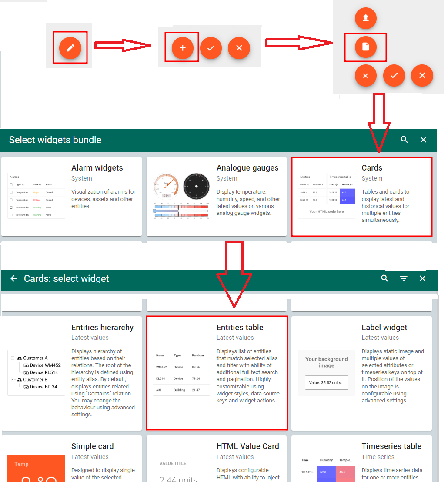This screenshot has height=482, width=448.
Task: Choose the Label widget card
Action: (x=361, y=373)
